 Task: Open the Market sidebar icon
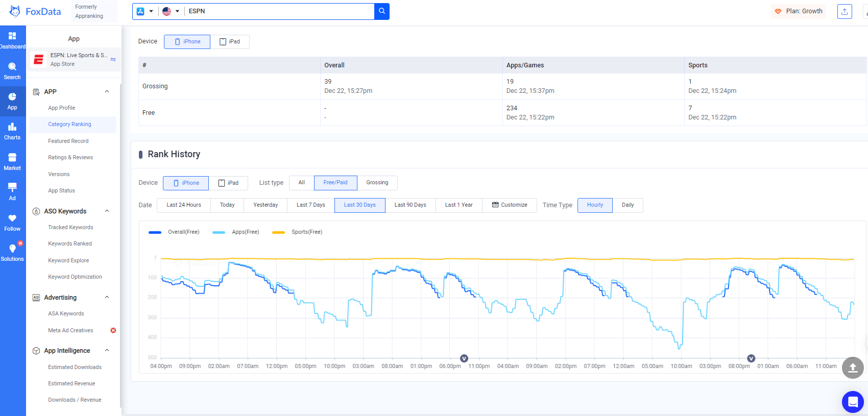point(12,162)
